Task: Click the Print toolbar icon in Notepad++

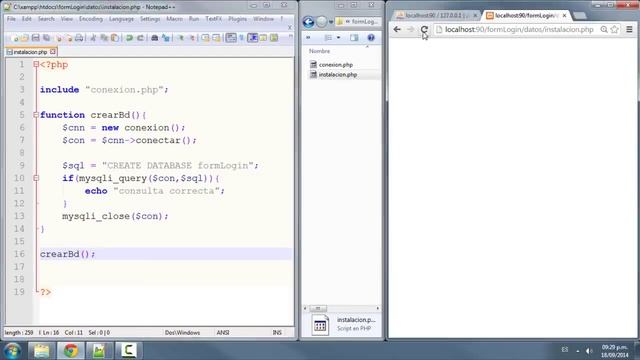Action: 79,38
